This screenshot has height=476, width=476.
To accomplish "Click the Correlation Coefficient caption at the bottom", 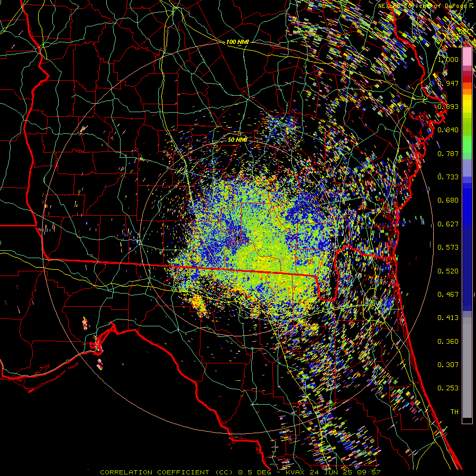I will pyautogui.click(x=240, y=472).
